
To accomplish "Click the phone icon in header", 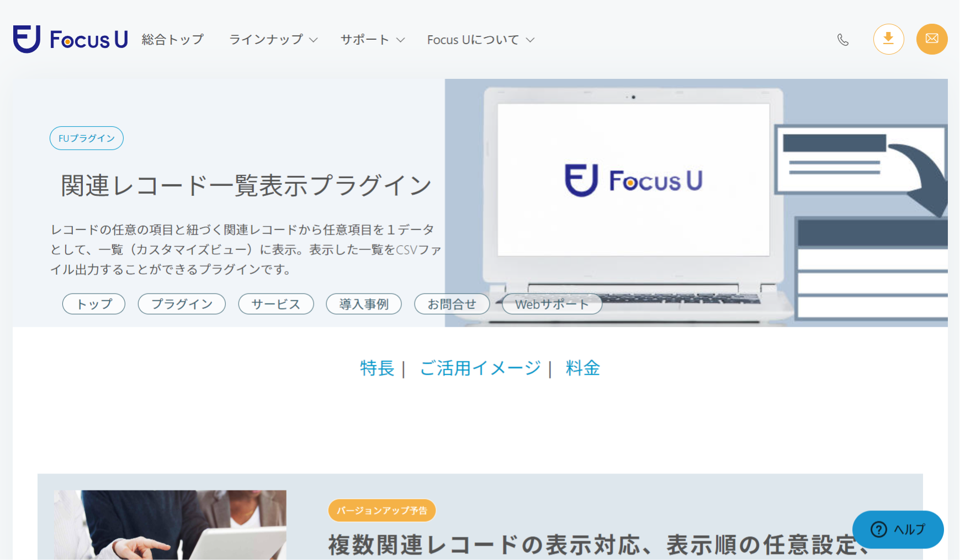I will pos(843,40).
